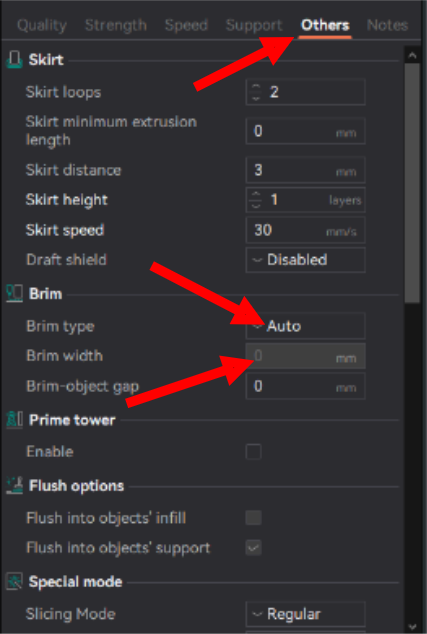427x634 pixels.
Task: Increase Skirt loops with up arrow
Action: 256,87
